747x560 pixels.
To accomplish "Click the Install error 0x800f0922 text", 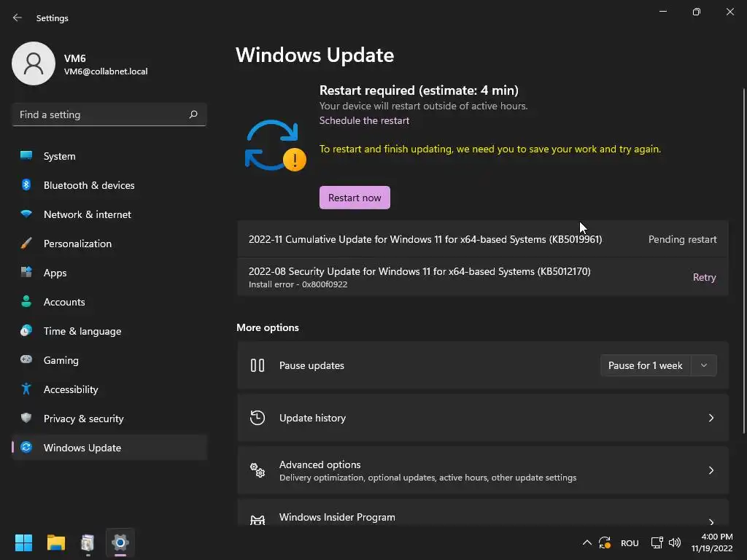I will (298, 284).
